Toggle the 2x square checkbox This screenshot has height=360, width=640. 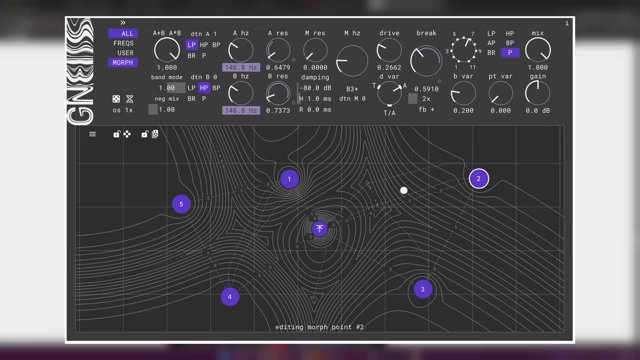pyautogui.click(x=413, y=98)
